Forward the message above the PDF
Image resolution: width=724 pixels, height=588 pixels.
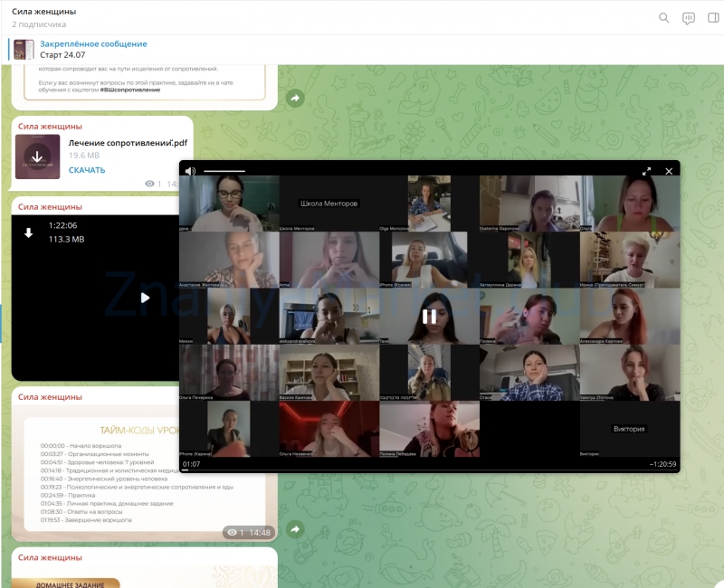295,98
